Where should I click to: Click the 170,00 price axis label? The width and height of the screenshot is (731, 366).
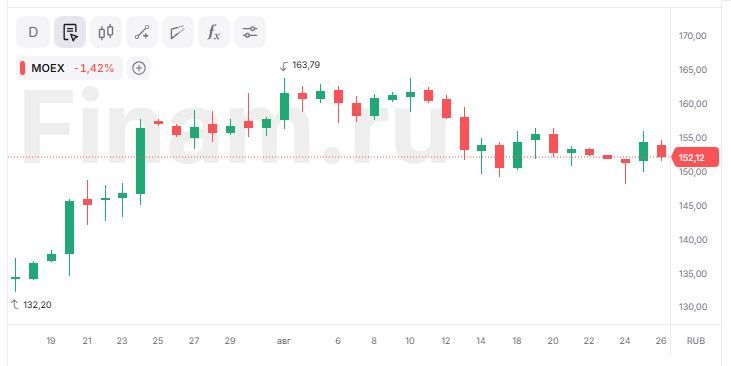693,36
